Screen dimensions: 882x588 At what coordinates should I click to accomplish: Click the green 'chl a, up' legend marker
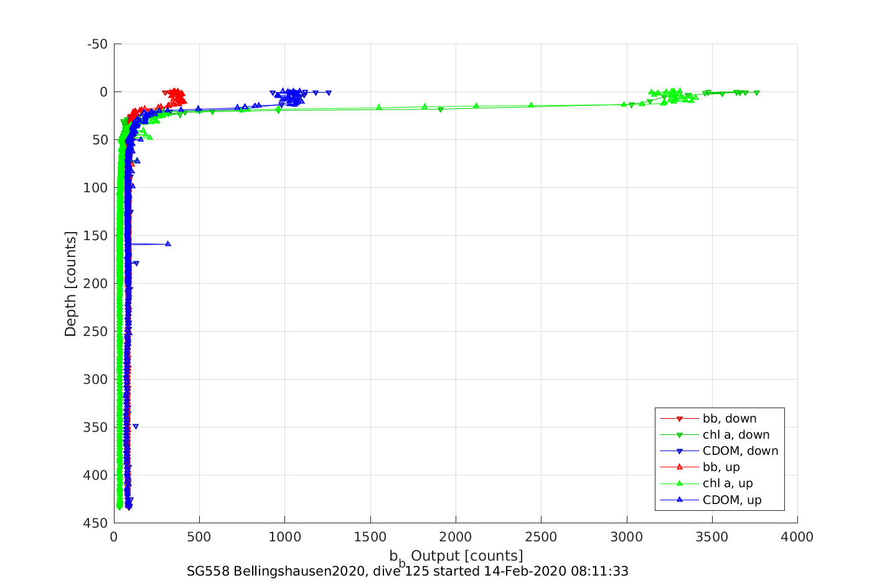[679, 483]
